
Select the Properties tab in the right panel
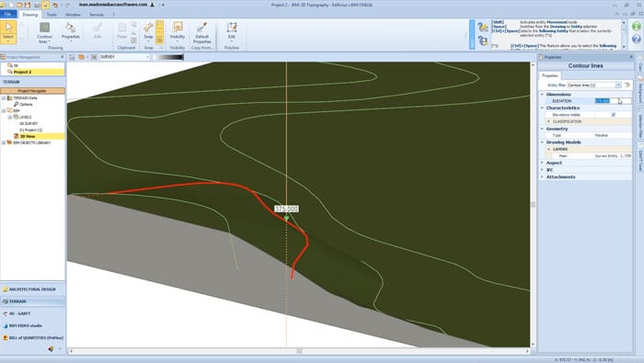(x=549, y=75)
